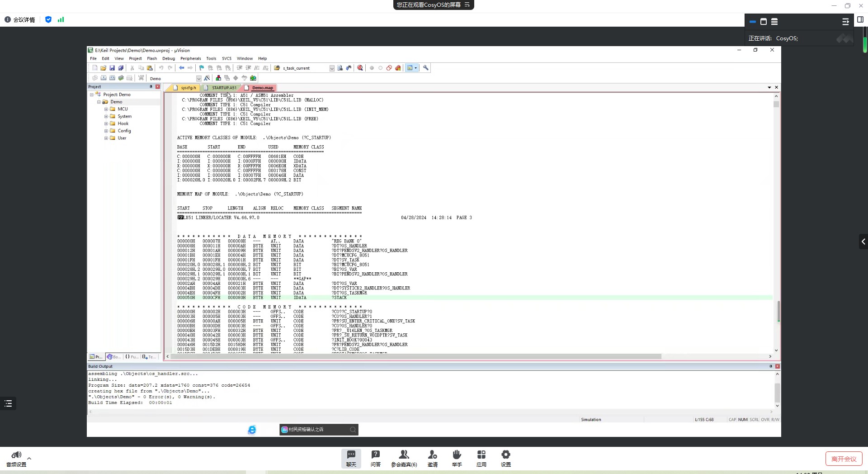Click the Internet Explorer icon in shared taskbar
This screenshot has width=868, height=474.
point(252,430)
